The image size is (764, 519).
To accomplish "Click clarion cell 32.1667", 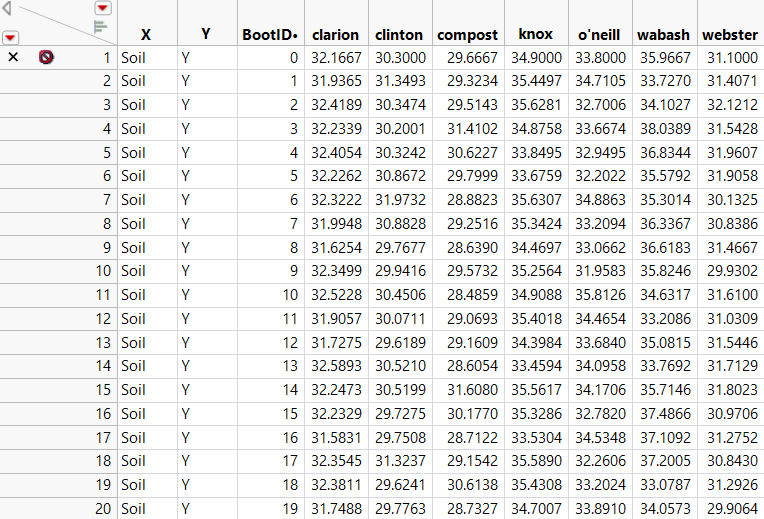I will [337, 58].
